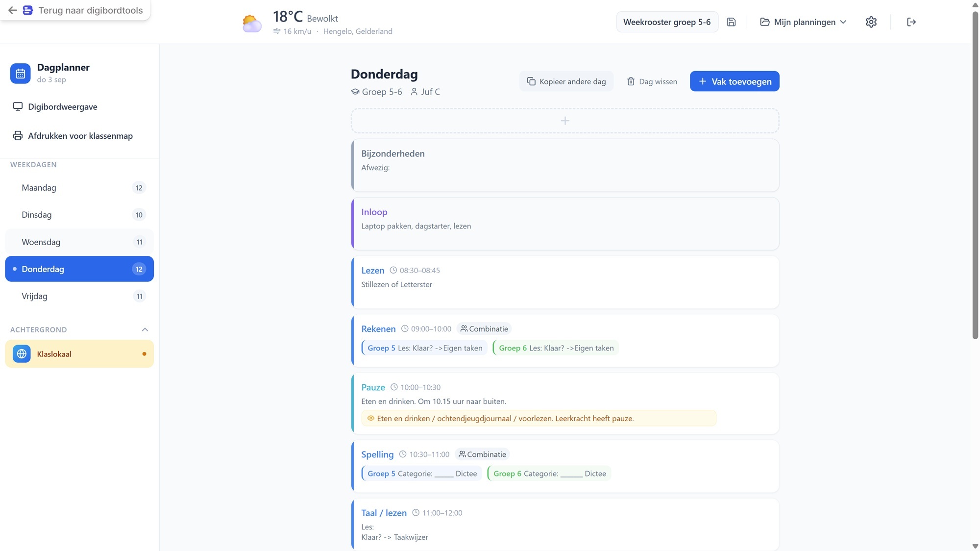
Task: Switch to Dinsdag
Action: [x=79, y=215]
